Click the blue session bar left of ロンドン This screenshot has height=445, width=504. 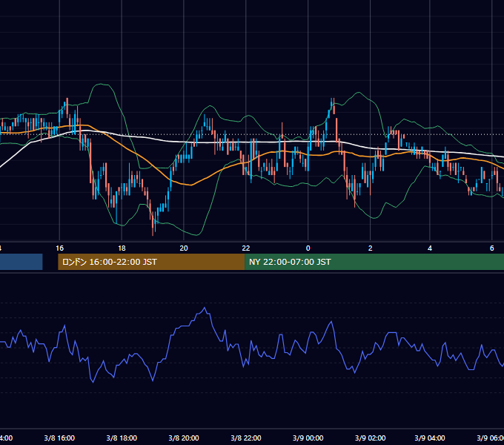pos(21,262)
